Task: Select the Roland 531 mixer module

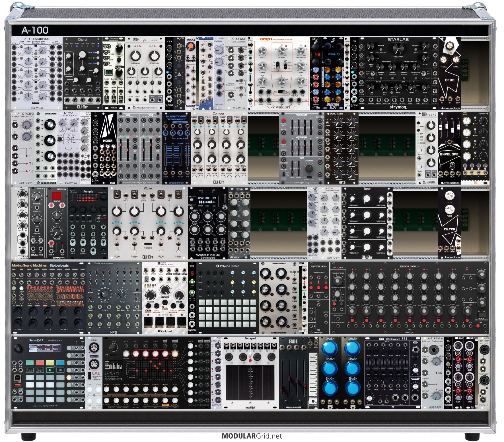Action: (x=393, y=373)
